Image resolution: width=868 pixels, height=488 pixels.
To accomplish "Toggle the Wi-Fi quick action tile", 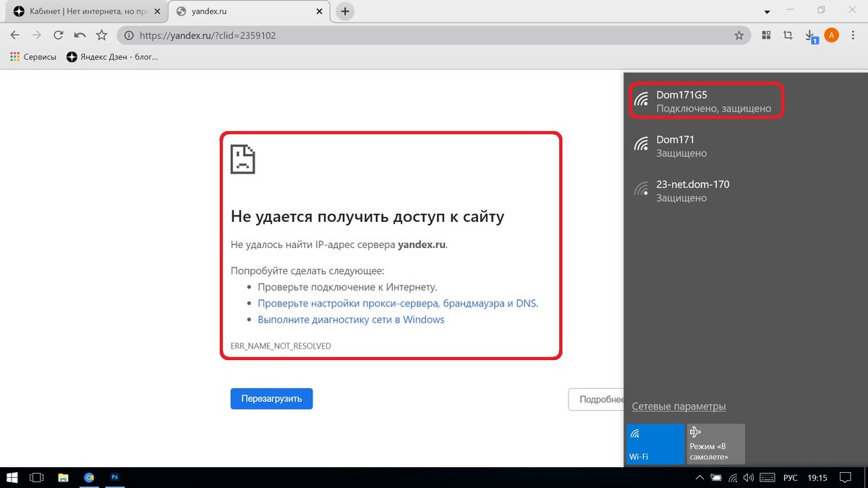I will coord(655,444).
